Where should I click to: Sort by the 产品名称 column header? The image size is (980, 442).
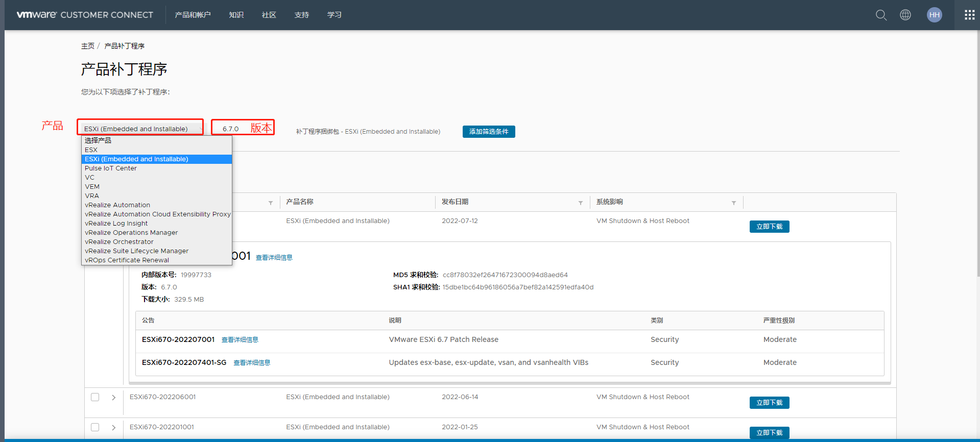[300, 202]
